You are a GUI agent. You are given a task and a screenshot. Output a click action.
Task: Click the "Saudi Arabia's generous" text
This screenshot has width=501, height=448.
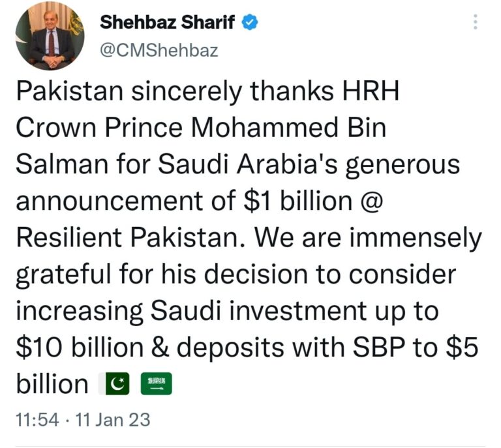pos(309,166)
